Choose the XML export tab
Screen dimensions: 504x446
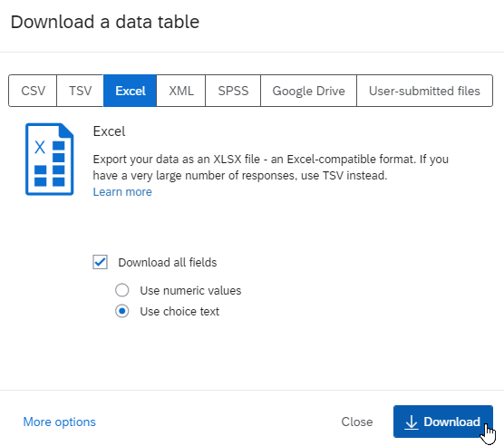(x=181, y=91)
